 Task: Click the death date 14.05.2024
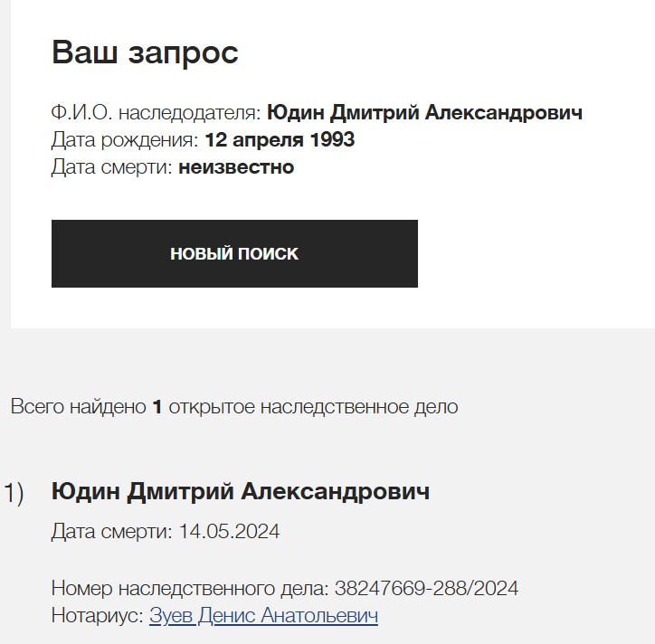click(x=229, y=532)
